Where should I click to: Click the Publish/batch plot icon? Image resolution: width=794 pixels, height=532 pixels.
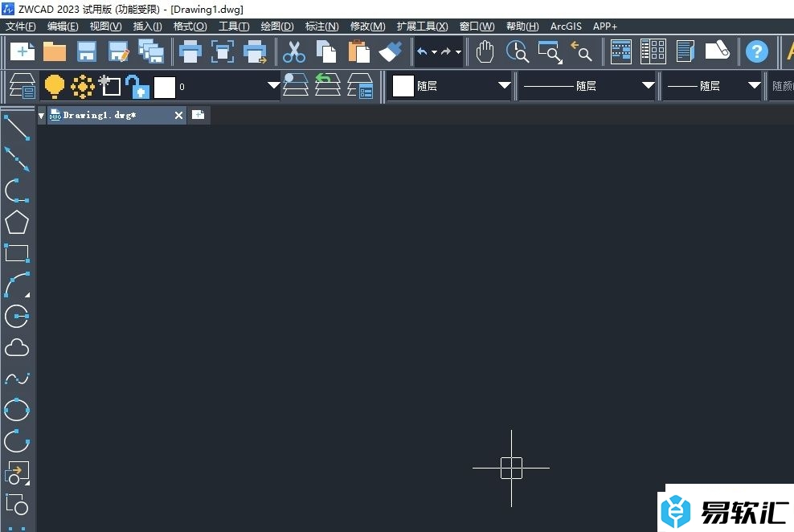coord(255,51)
